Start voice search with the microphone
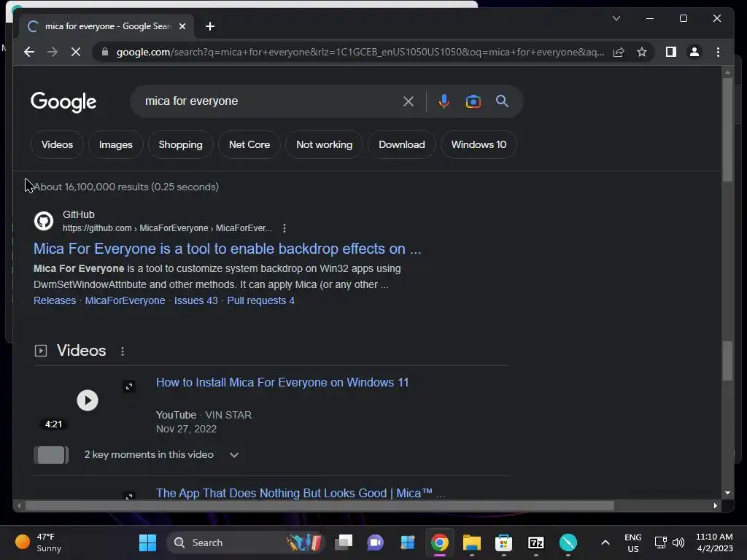 (x=444, y=101)
